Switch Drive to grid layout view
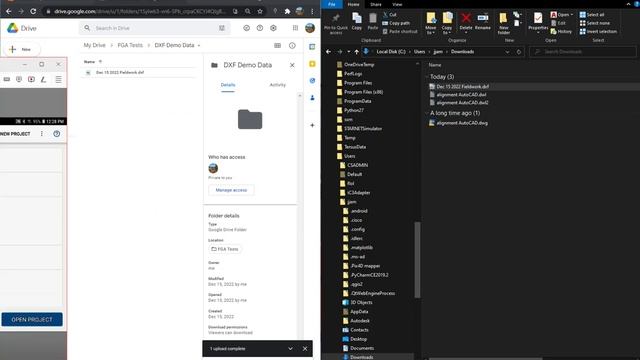 (x=278, y=46)
